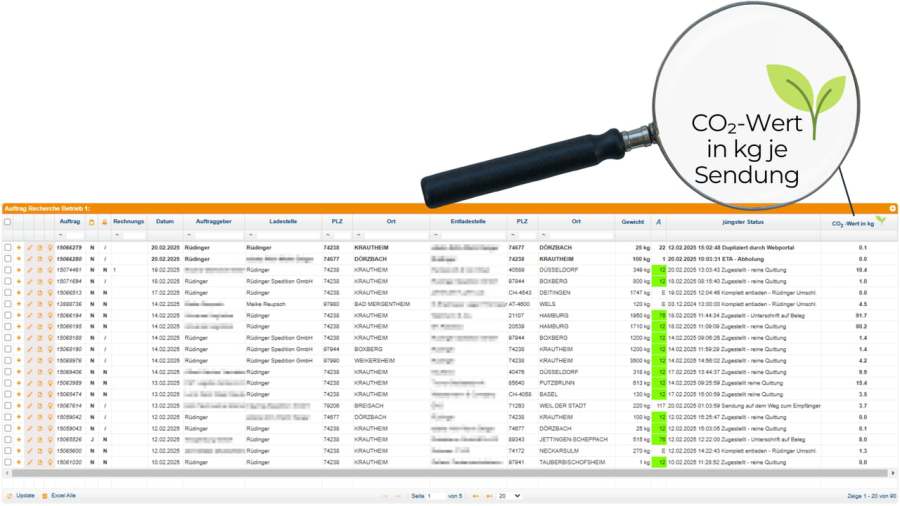This screenshot has height=506, width=900.
Task: Click order number 15066194 link
Action: tap(69, 316)
